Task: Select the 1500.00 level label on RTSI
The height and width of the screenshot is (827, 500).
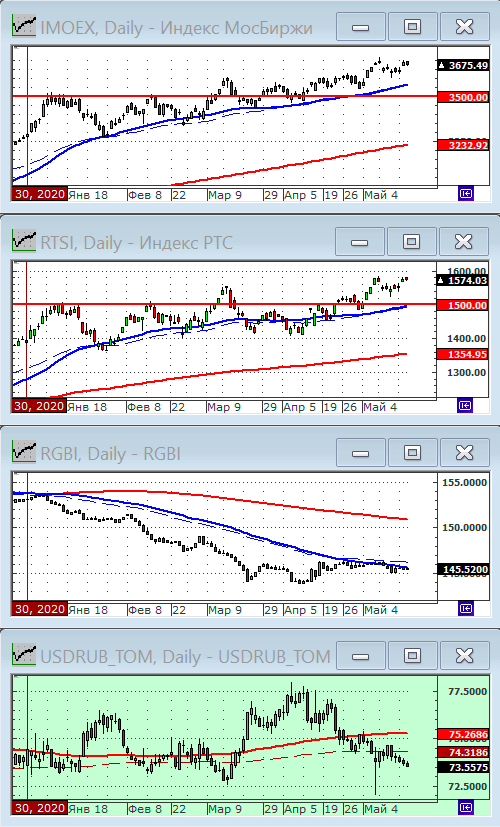Action: tap(463, 305)
